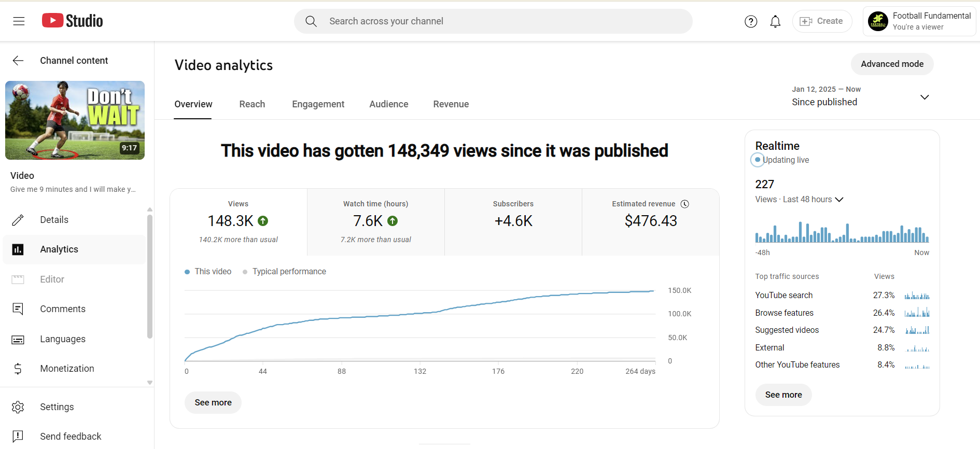Screen dimensions: 980x449
Task: Select the Views metric card
Action: [239, 222]
